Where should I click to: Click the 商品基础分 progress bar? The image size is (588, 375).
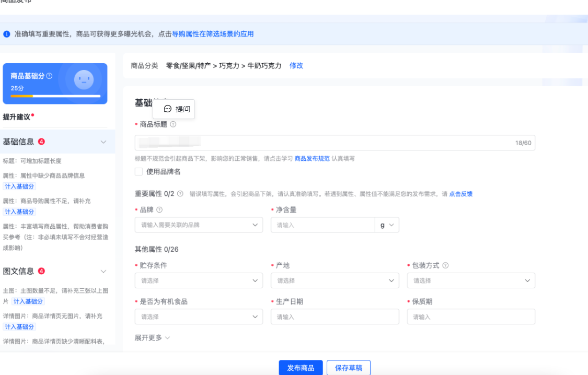coord(55,96)
